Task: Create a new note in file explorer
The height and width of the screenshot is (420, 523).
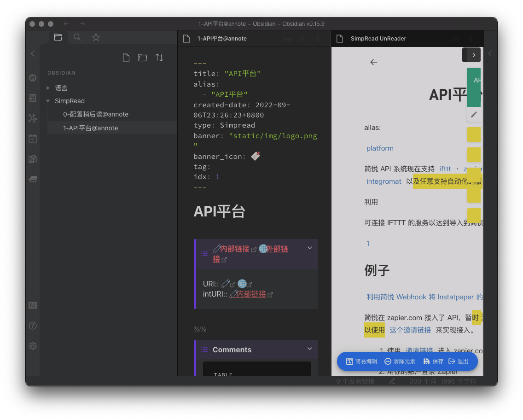Action: [x=126, y=58]
